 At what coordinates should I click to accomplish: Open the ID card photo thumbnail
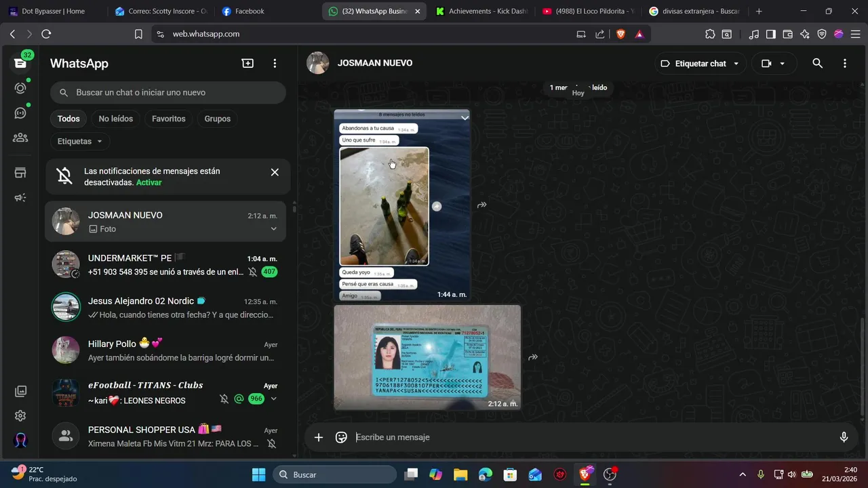tap(427, 357)
